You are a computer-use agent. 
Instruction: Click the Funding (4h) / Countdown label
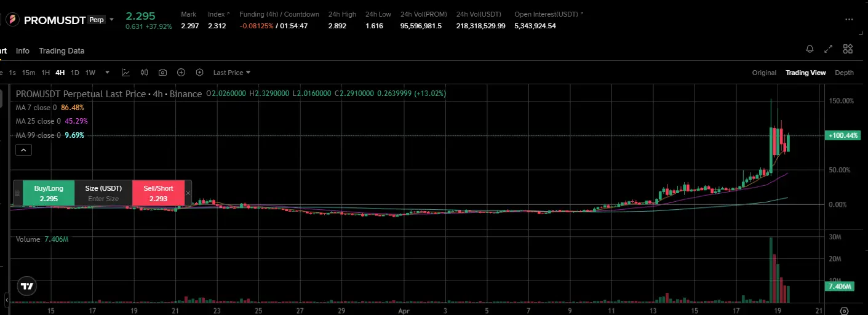click(x=279, y=14)
